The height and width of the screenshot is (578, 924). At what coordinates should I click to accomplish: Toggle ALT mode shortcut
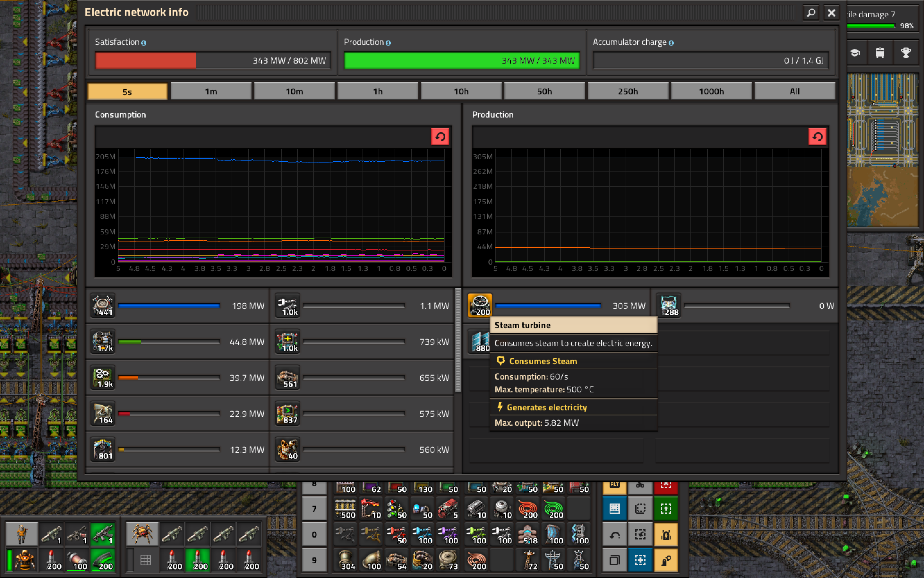pos(614,487)
